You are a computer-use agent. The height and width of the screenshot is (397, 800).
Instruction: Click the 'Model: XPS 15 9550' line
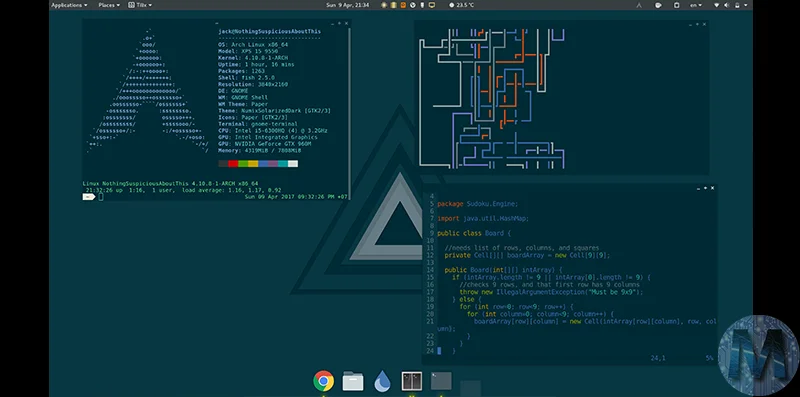click(x=248, y=51)
